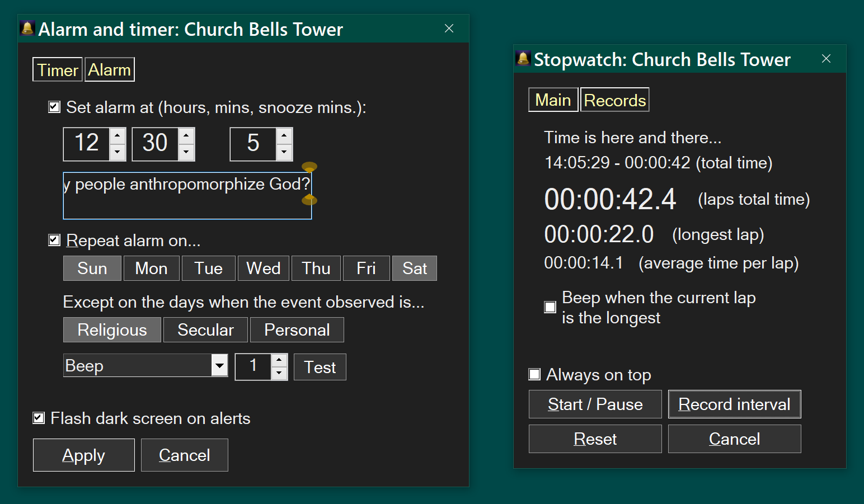Increase snooze minutes with up arrow
This screenshot has width=864, height=504.
click(284, 136)
